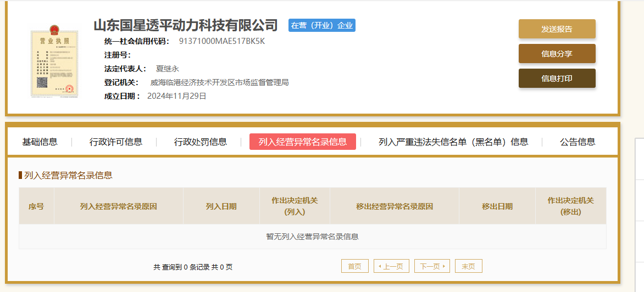This screenshot has width=644, height=292.
Task: Click the 下一页 next page button
Action: pos(432,266)
